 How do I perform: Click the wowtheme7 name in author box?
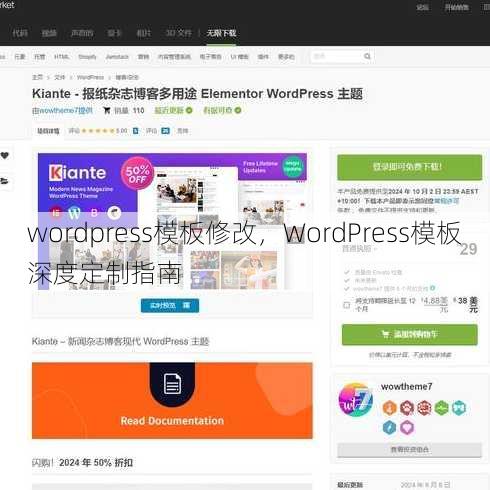pyautogui.click(x=406, y=387)
